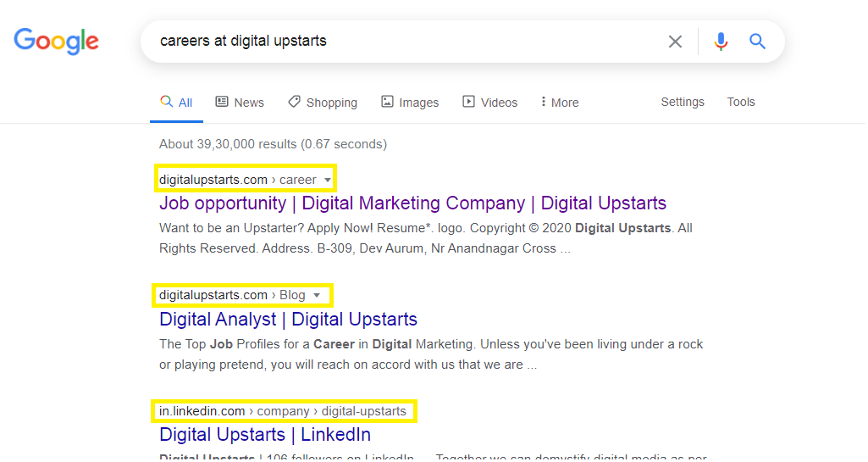Image resolution: width=868 pixels, height=462 pixels.
Task: Open Digital Upstarts | LinkedIn result
Action: click(x=264, y=435)
